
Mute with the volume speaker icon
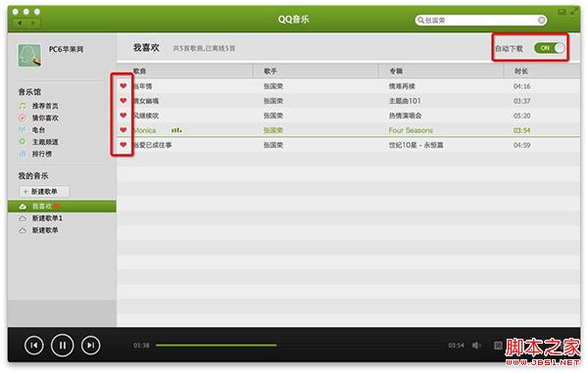click(x=476, y=346)
